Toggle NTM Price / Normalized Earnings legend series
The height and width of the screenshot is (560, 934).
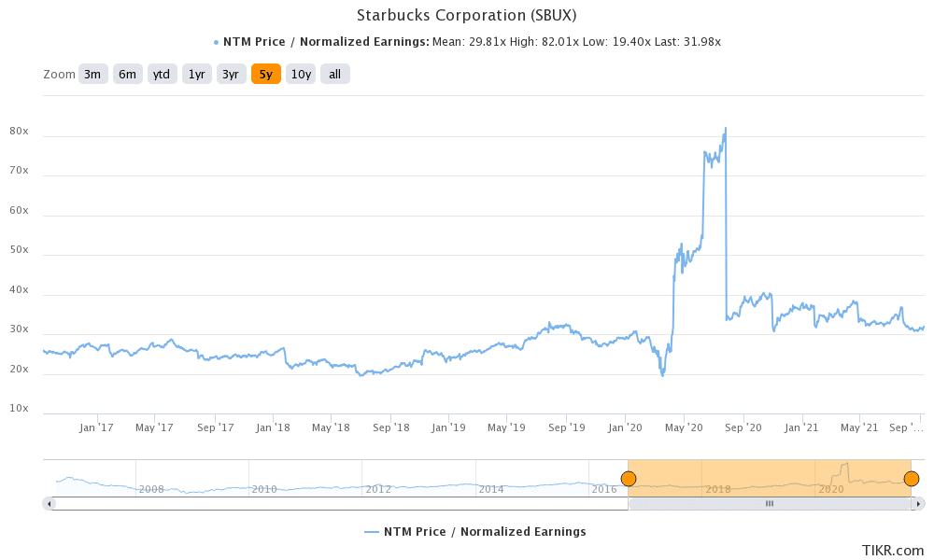pyautogui.click(x=474, y=531)
